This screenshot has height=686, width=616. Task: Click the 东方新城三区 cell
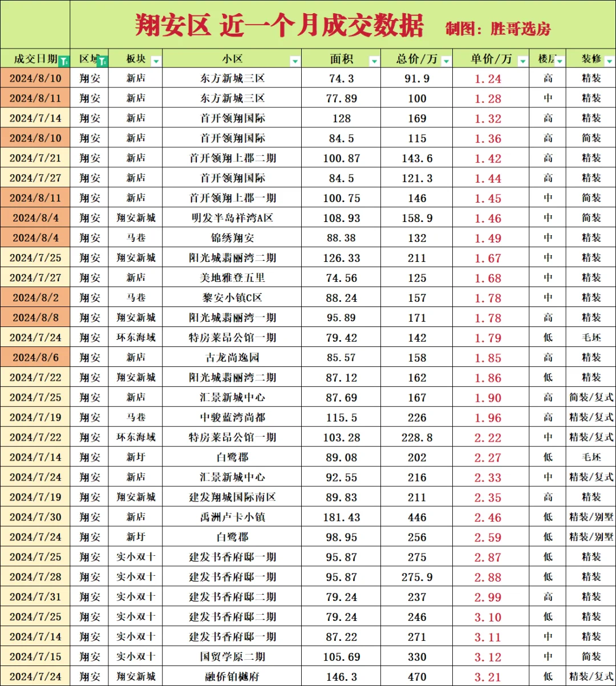[x=234, y=79]
